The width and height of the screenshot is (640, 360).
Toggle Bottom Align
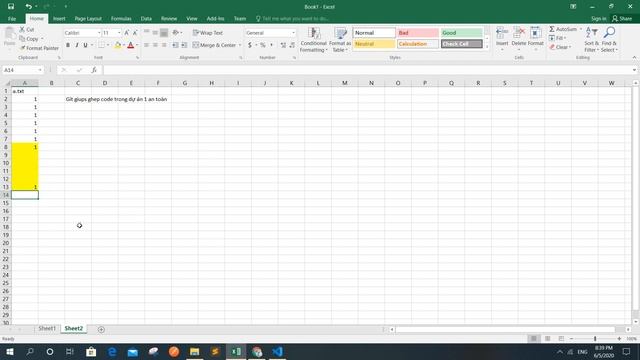point(164,33)
